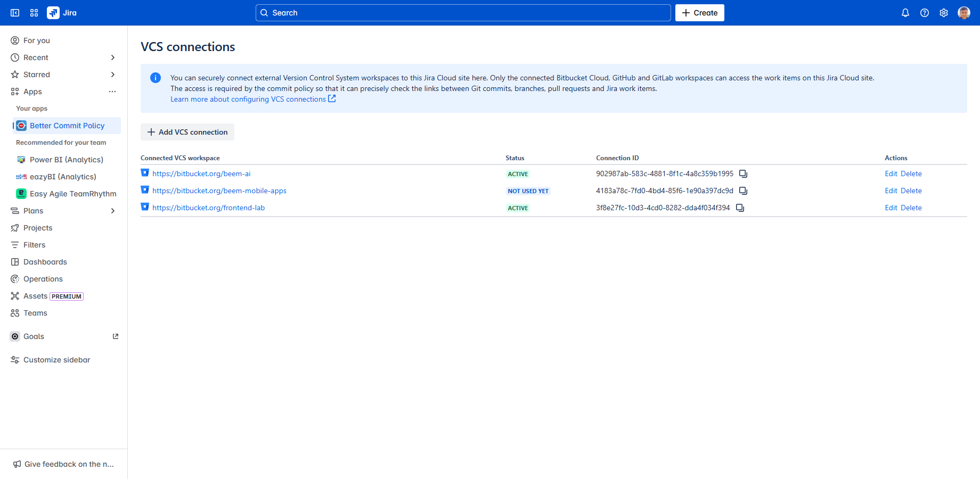Image resolution: width=980 pixels, height=479 pixels.
Task: Focus the Search field
Action: click(462, 13)
